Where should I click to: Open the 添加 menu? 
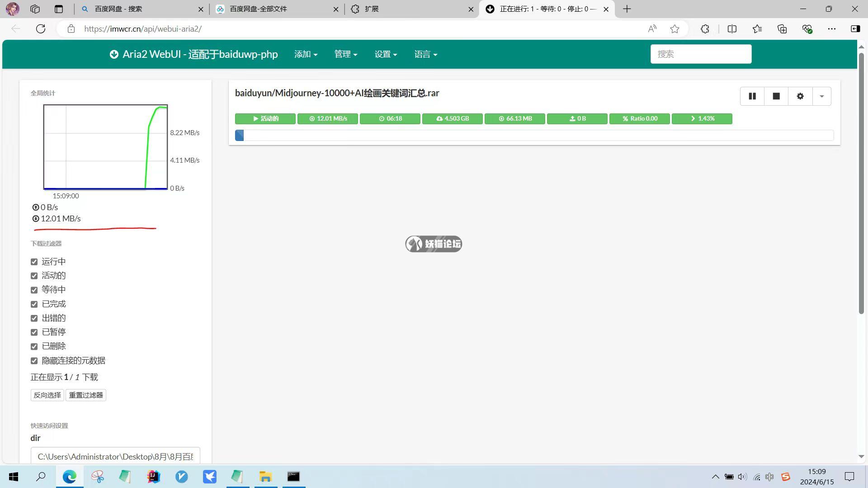click(306, 54)
